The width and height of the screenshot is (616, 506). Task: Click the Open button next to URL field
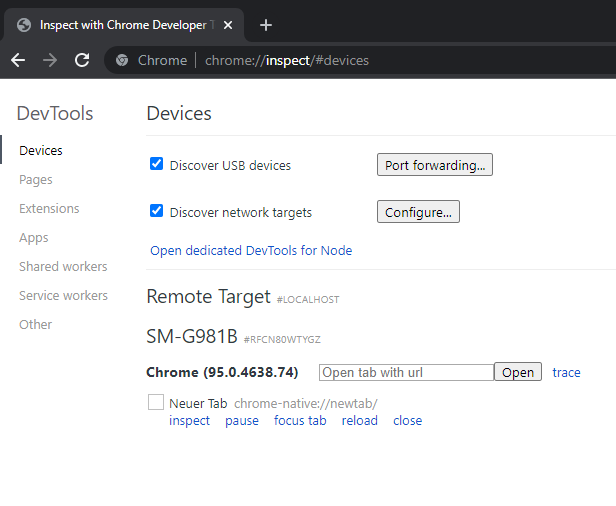click(518, 372)
